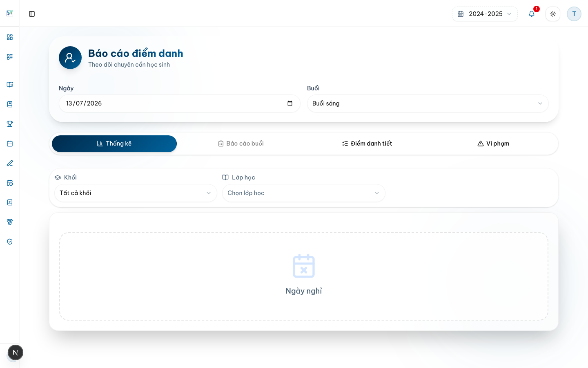
Task: Open the open-book check icon in sidebar
Action: pos(10,85)
